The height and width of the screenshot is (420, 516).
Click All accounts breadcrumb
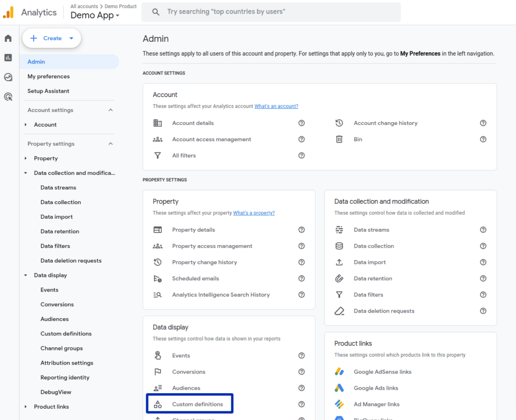tap(84, 6)
